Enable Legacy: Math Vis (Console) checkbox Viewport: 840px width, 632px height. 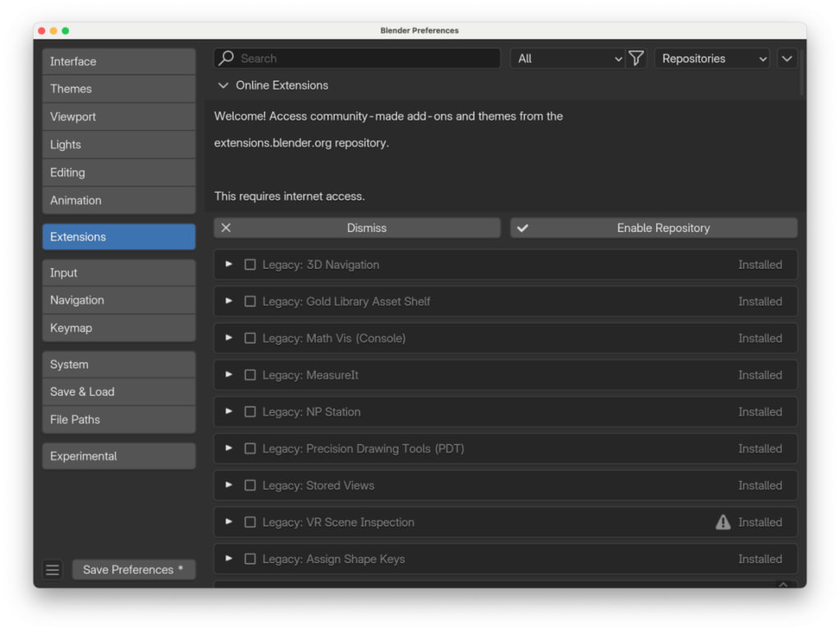coord(249,339)
